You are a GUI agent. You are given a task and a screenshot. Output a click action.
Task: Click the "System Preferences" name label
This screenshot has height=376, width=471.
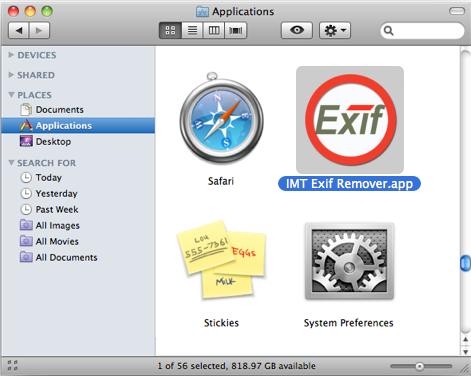(x=349, y=323)
